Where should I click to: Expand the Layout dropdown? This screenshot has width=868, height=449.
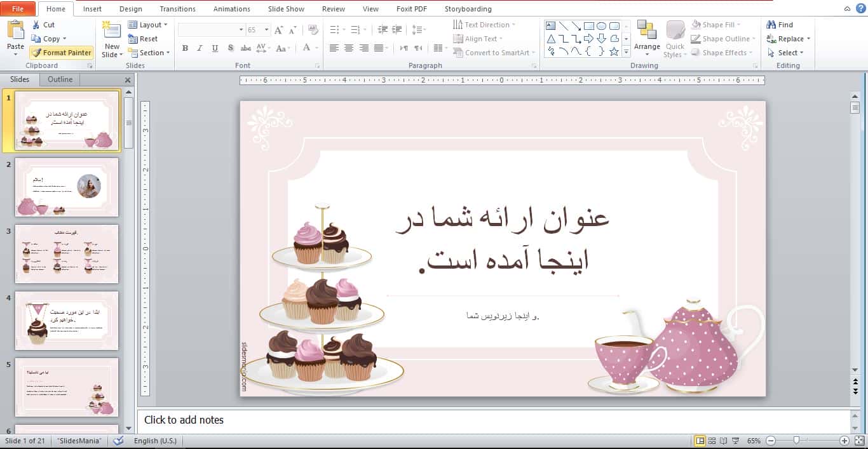click(x=148, y=25)
